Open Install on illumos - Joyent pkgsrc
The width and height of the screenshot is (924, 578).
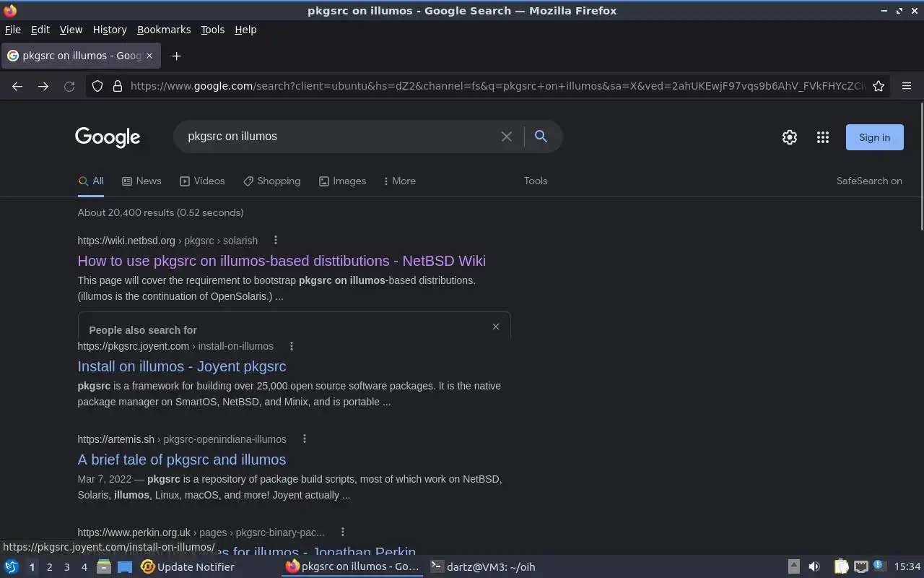(x=182, y=366)
